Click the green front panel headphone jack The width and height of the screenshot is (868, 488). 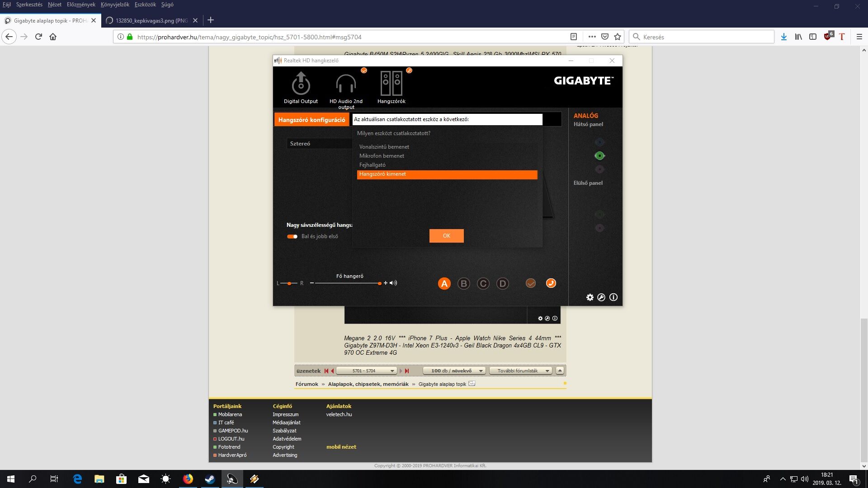pos(599,214)
